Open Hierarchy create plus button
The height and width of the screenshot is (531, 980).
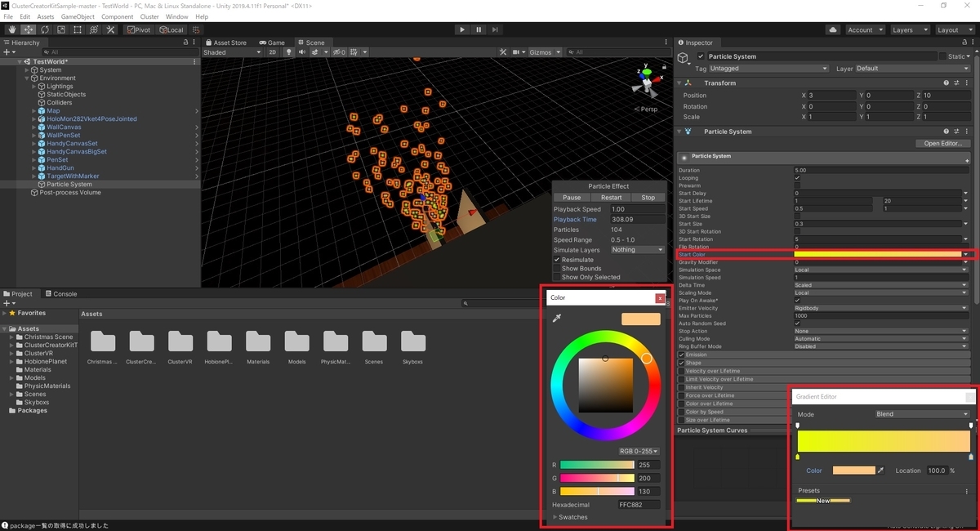(9, 52)
